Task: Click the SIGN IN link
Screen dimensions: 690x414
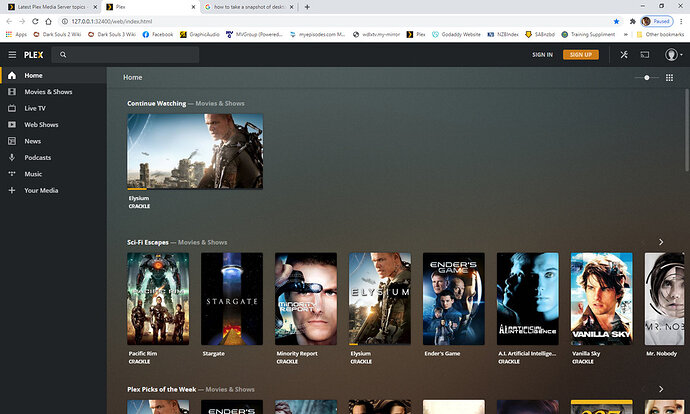Action: 542,55
